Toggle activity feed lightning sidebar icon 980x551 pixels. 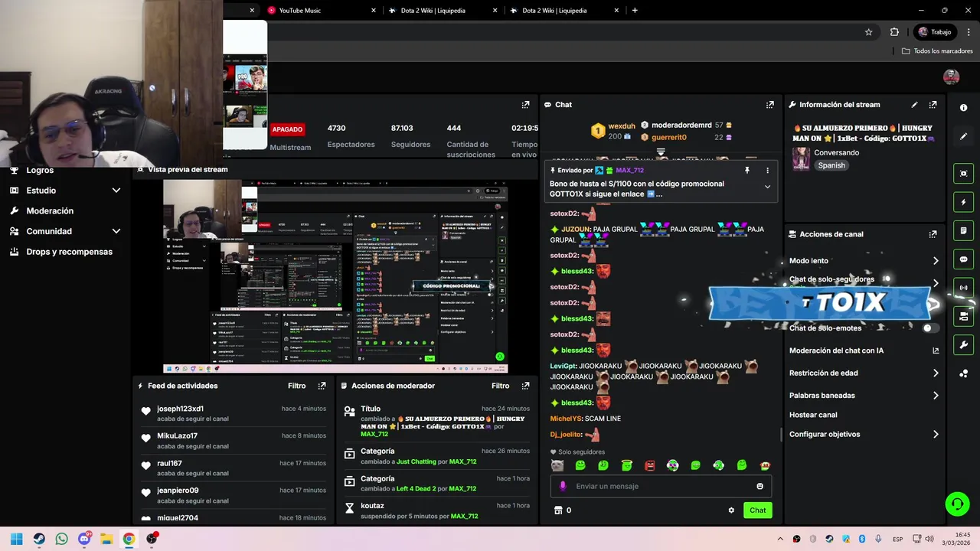963,202
